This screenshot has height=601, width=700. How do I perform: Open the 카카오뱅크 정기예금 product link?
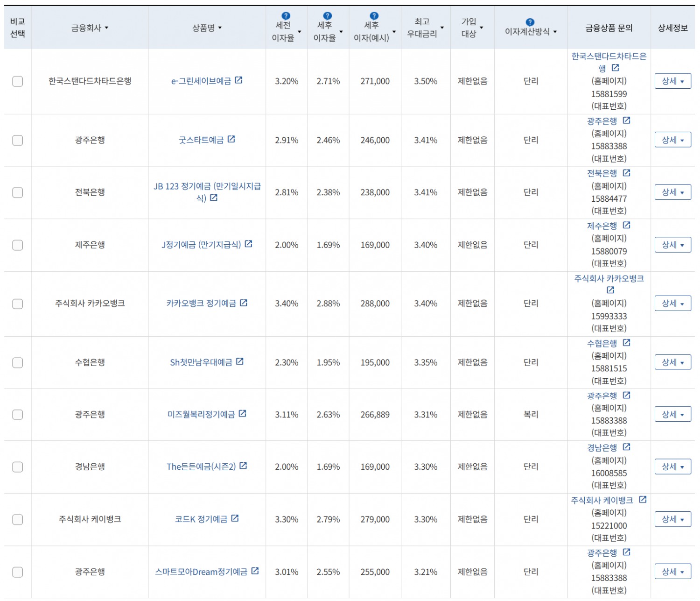201,304
